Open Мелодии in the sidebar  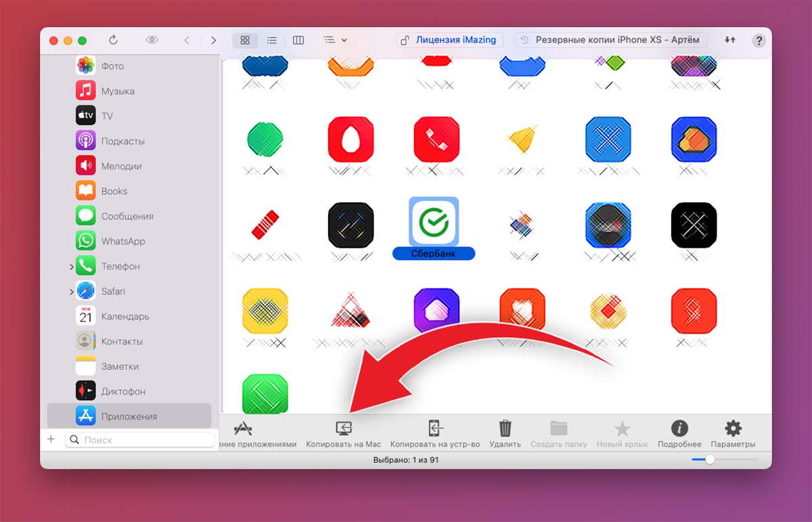(129, 166)
